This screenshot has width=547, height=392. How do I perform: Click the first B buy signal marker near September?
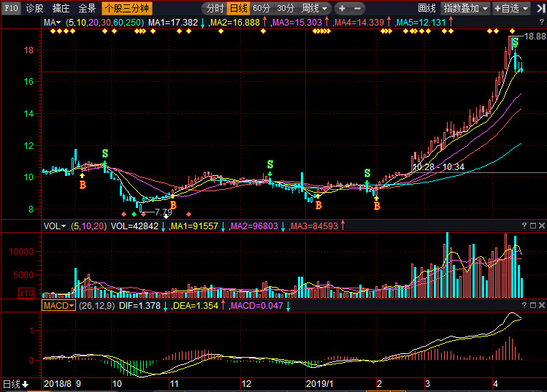click(x=83, y=185)
